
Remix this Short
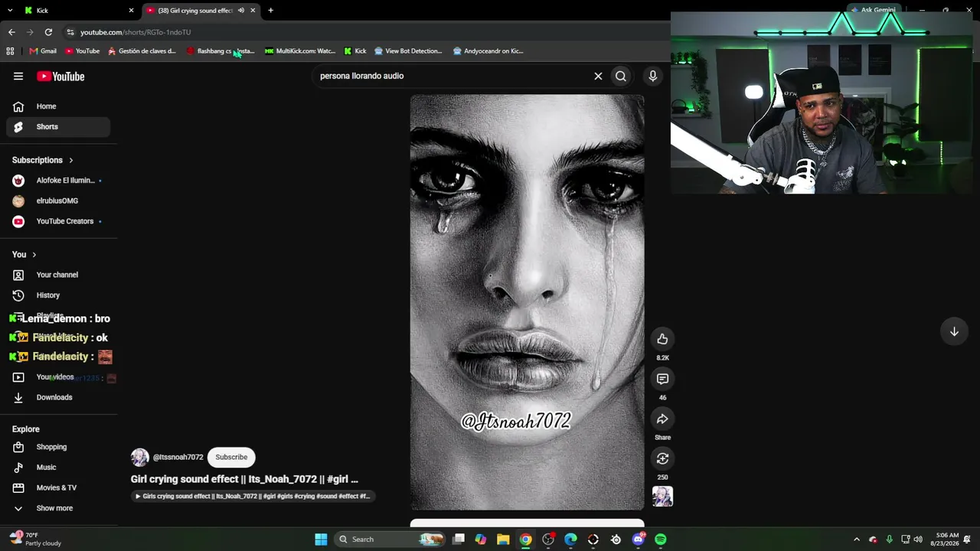(x=662, y=458)
